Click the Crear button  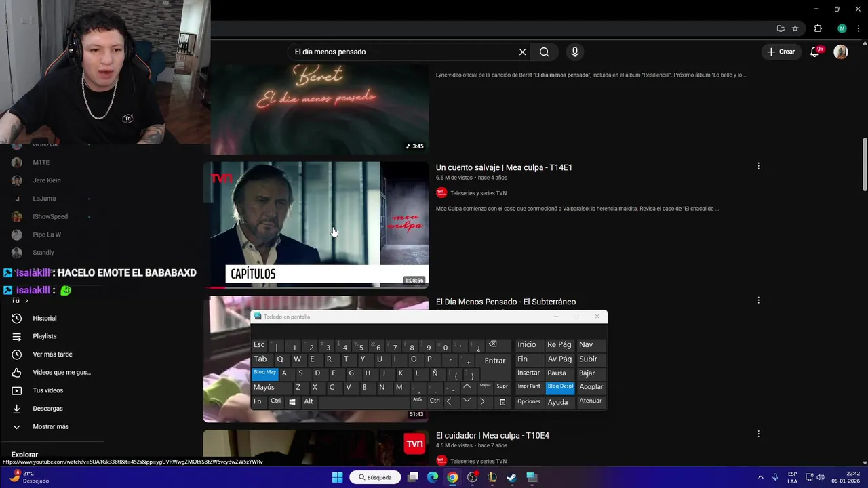click(781, 52)
